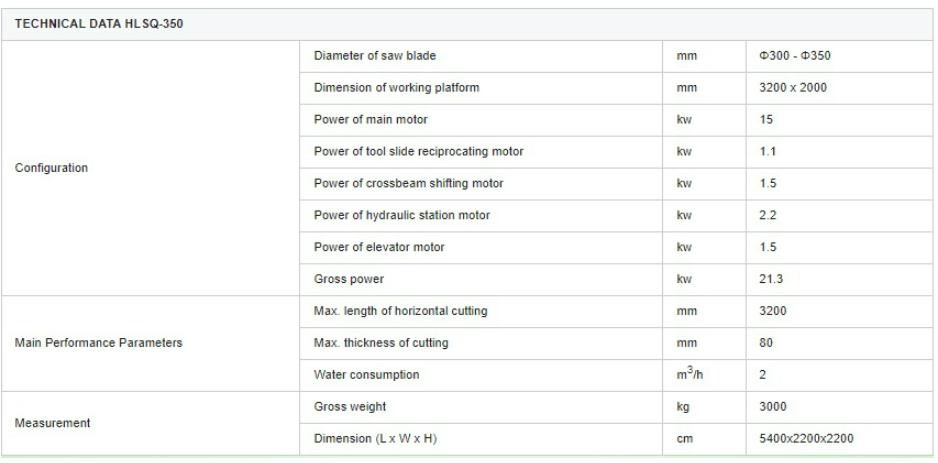Click the Diameter of saw blade row
This screenshot has width=938, height=463.
[616, 56]
